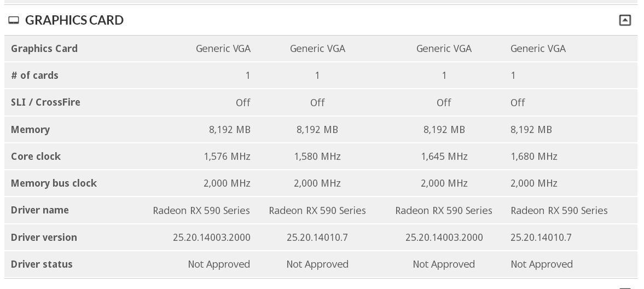644x289 pixels.
Task: Collapse the Graphics Card section
Action: point(624,20)
